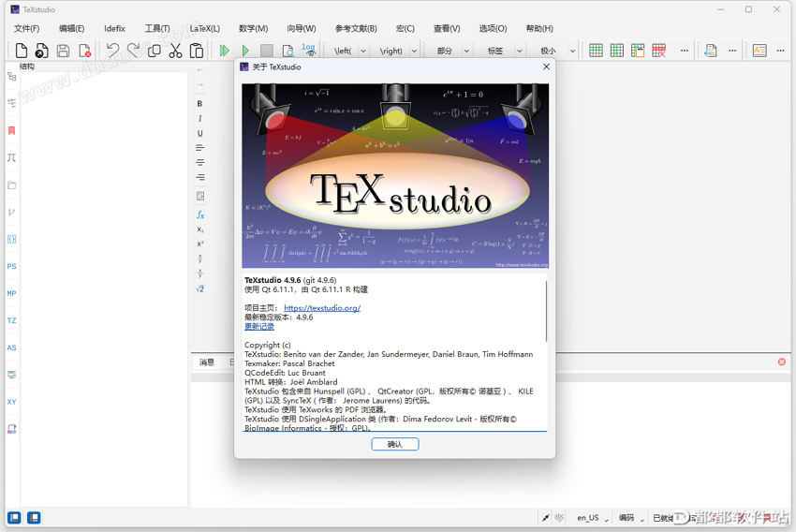Open the structure tree sidebar icon
Viewport: 796px width, 532px height.
coord(11,76)
